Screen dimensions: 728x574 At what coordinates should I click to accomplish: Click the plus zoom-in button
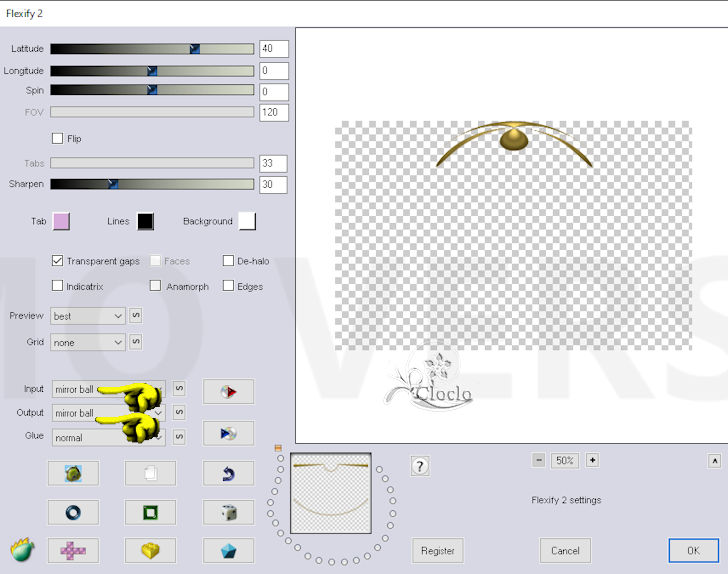[592, 460]
